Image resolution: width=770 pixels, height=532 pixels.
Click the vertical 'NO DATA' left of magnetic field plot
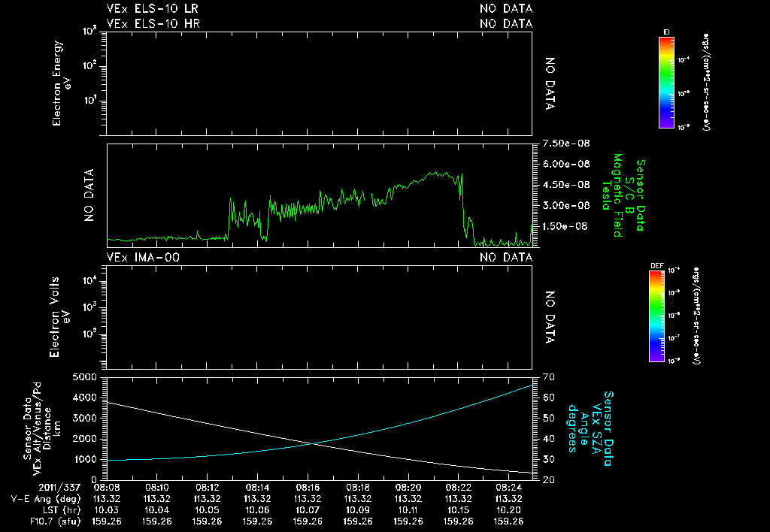click(89, 195)
